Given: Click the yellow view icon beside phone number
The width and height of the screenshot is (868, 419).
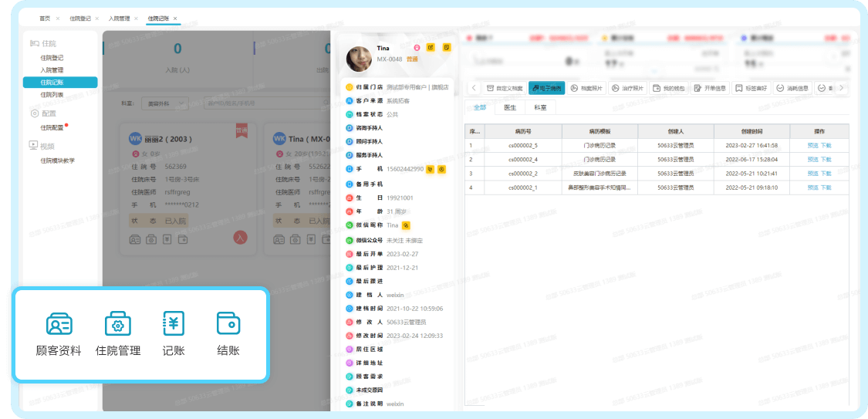Looking at the screenshot, I should [442, 169].
